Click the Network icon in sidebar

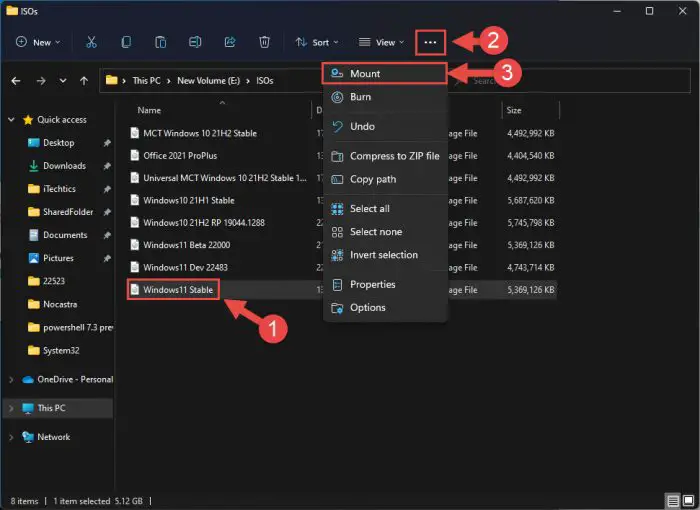(28, 437)
